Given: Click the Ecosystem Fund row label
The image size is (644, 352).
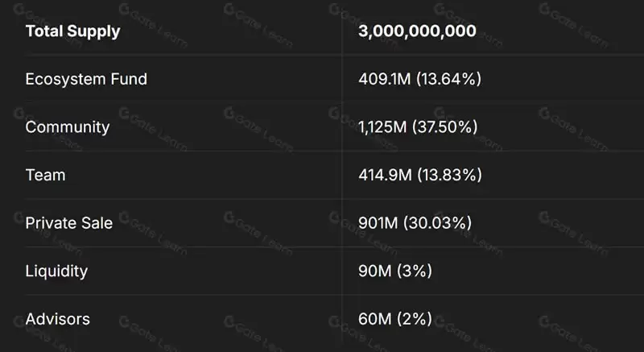Looking at the screenshot, I should point(86,80).
